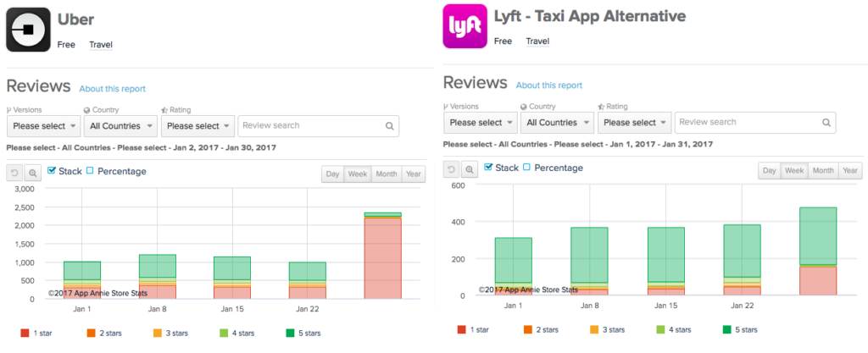Image resolution: width=868 pixels, height=353 pixels.
Task: Toggle 1 star legend in Lyft chart
Action: click(x=473, y=330)
